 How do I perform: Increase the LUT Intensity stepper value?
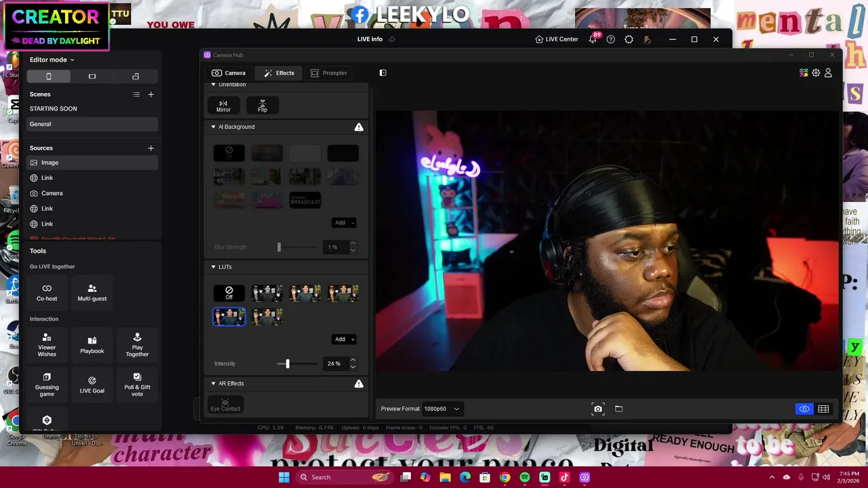pyautogui.click(x=353, y=361)
